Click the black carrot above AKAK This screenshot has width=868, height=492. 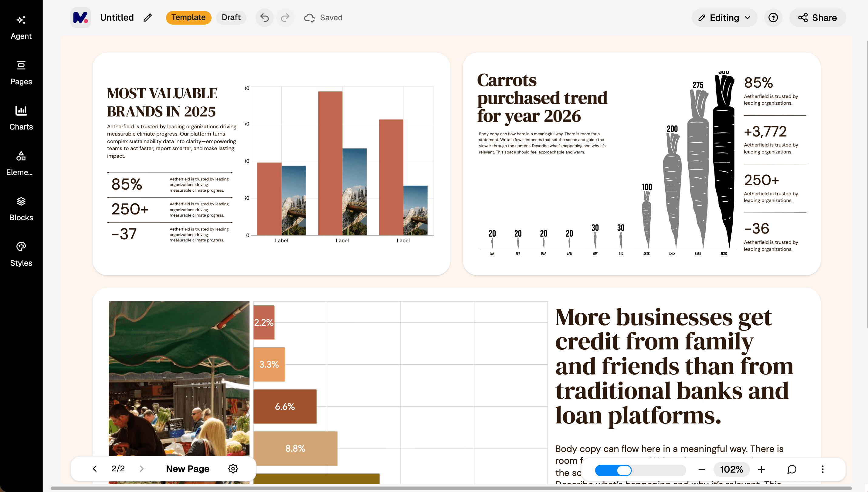[724, 161]
